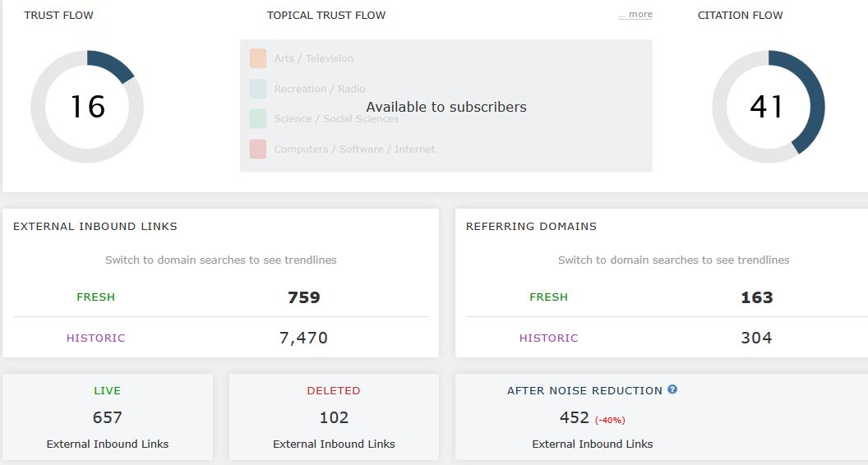
Task: Click the green Science / Social Sciences swatch
Action: click(258, 118)
